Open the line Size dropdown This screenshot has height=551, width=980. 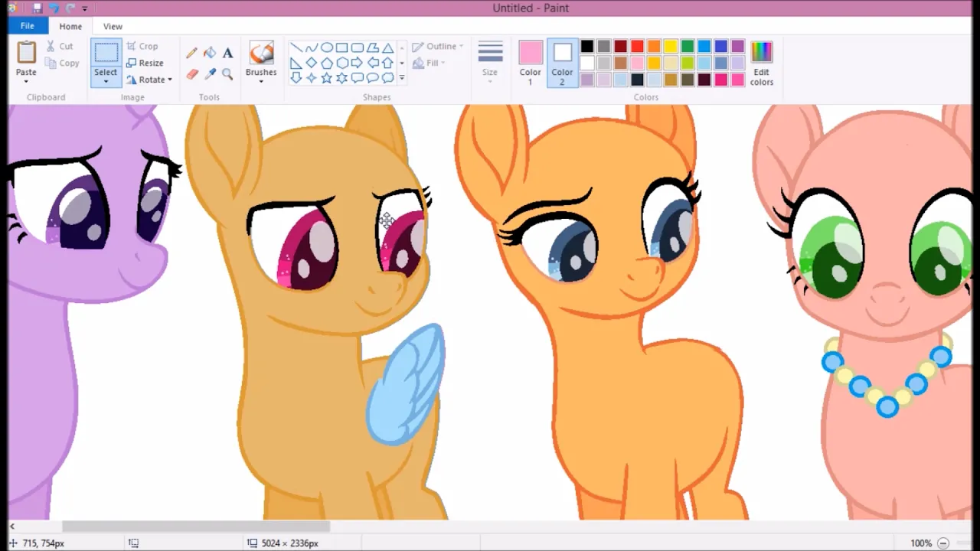tap(490, 61)
